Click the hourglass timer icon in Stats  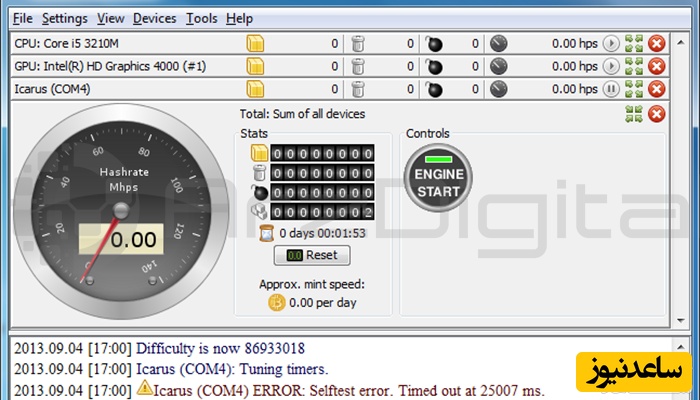(266, 233)
